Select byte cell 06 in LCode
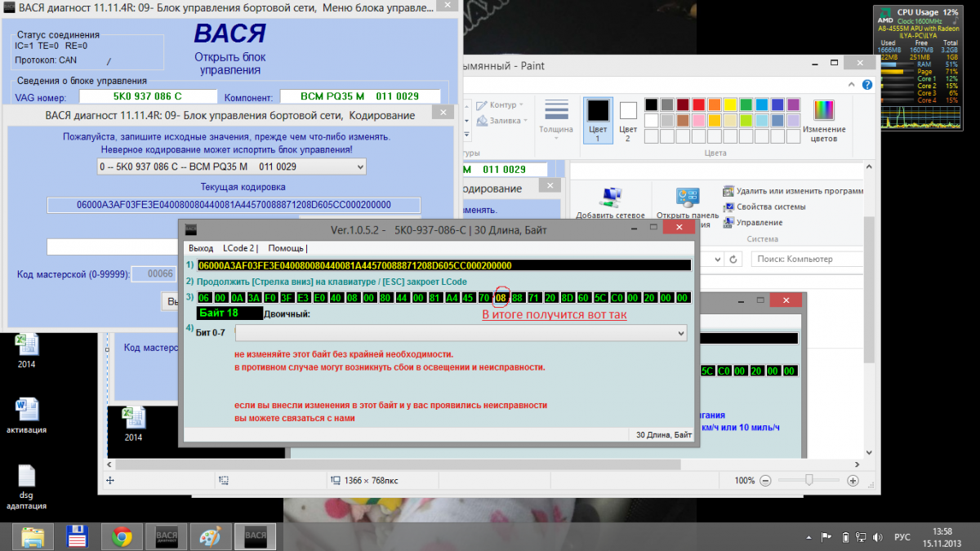The image size is (980, 551). click(204, 297)
